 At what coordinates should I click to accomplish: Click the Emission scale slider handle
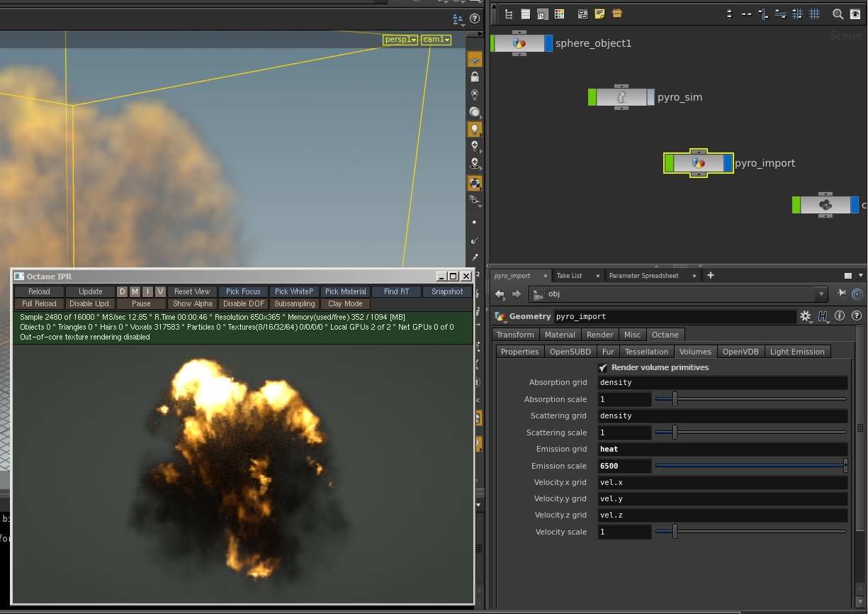click(x=845, y=466)
